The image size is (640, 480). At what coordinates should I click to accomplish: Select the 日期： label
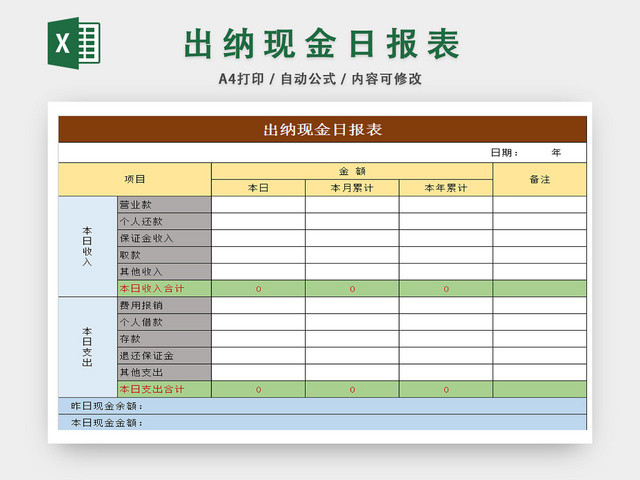504,153
